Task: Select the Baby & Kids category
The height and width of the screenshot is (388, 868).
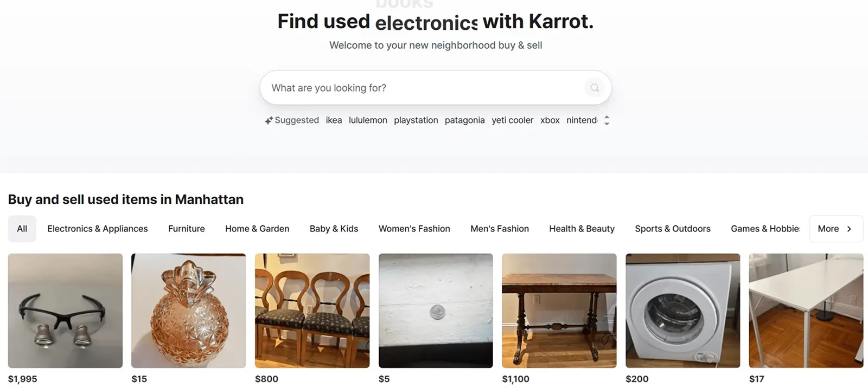Action: 334,229
